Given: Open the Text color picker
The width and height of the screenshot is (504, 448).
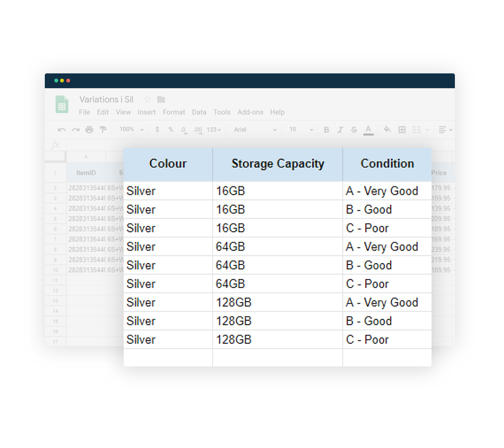Looking at the screenshot, I should (368, 129).
